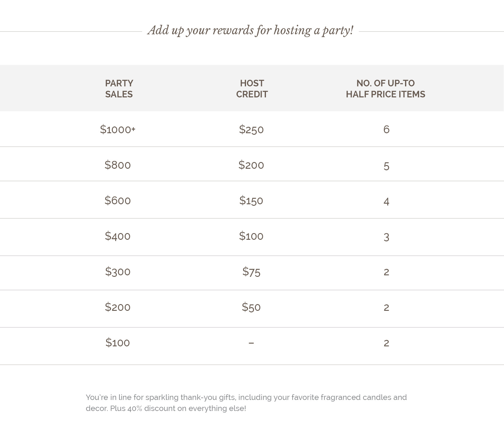Click the $50 host credit cell

(x=251, y=307)
